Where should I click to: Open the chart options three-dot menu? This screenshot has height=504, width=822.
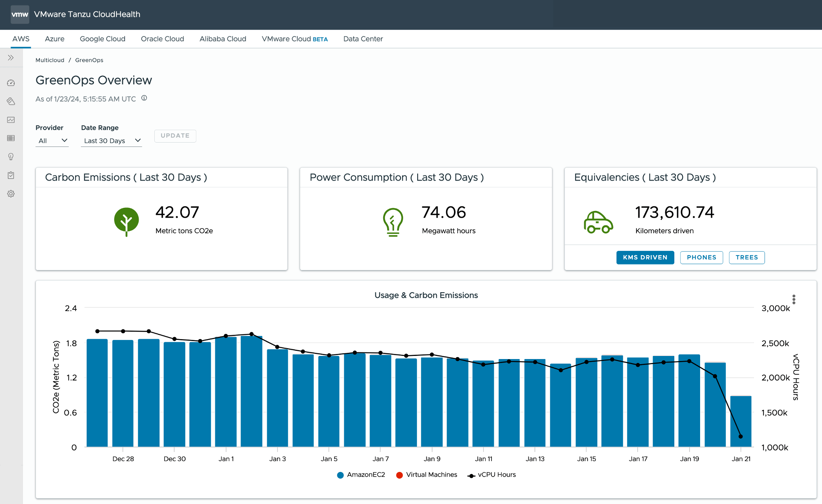(794, 299)
